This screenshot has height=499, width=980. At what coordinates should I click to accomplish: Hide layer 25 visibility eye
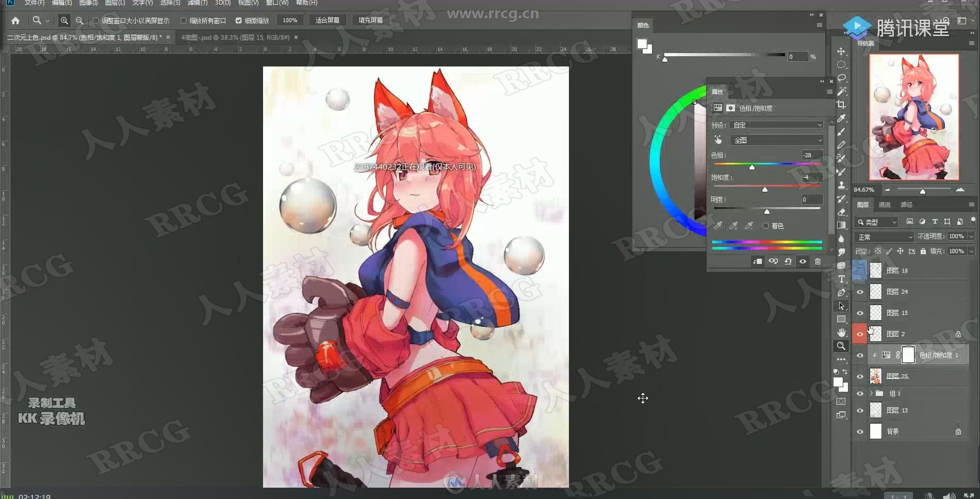pyautogui.click(x=860, y=376)
